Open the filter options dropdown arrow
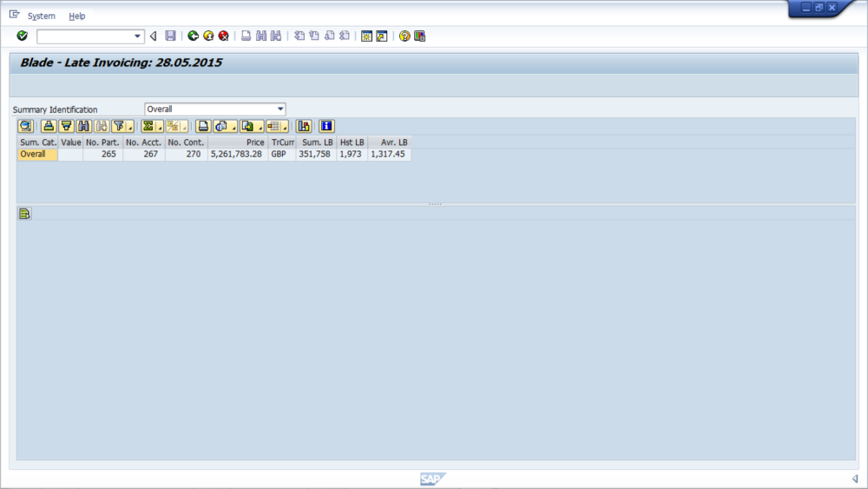The width and height of the screenshot is (868, 489). (131, 127)
